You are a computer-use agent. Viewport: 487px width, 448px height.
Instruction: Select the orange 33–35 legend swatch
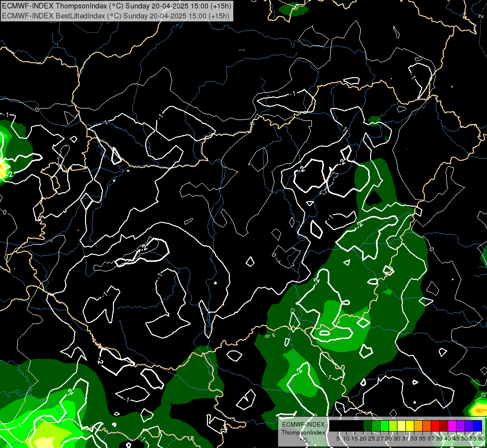pyautogui.click(x=418, y=426)
